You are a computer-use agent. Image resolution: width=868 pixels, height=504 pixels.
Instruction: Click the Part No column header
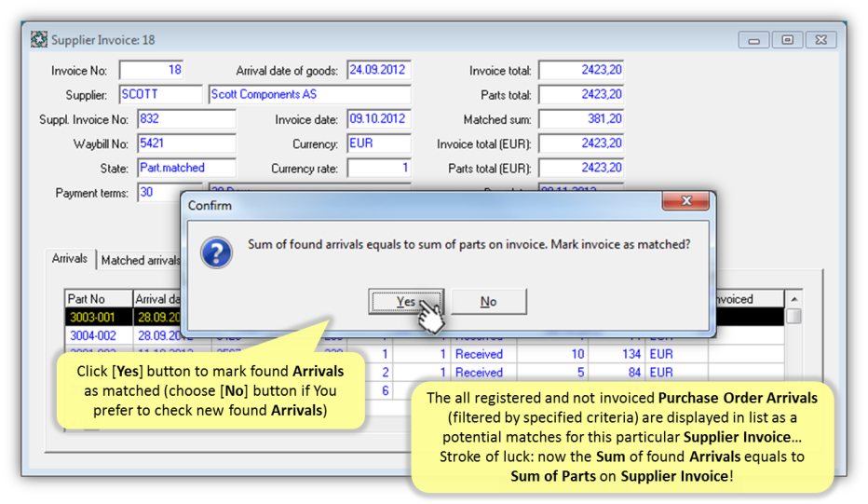tap(98, 299)
